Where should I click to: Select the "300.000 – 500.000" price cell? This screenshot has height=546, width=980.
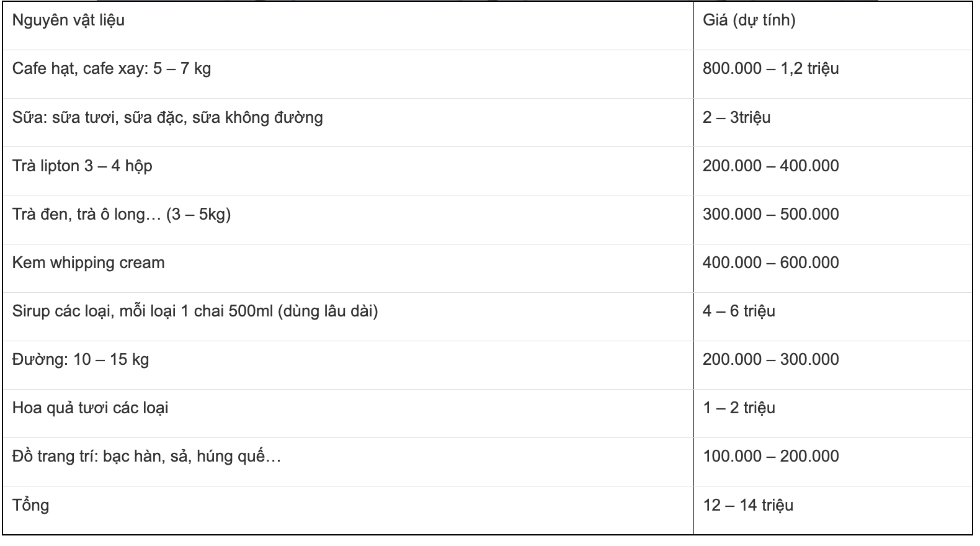pos(770,214)
